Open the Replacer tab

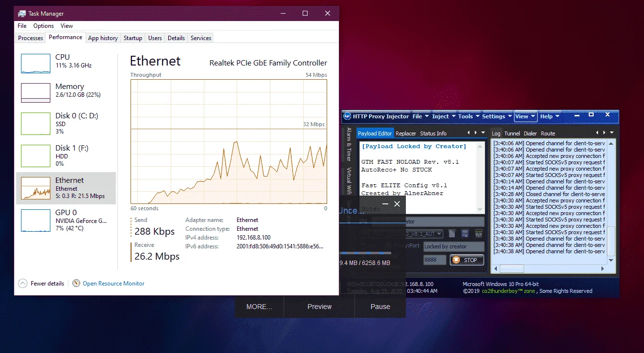pyautogui.click(x=406, y=133)
